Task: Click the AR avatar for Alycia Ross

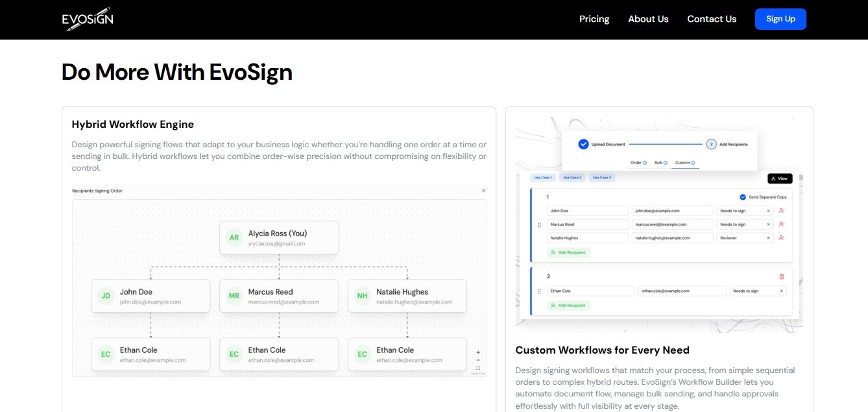Action: (x=234, y=238)
